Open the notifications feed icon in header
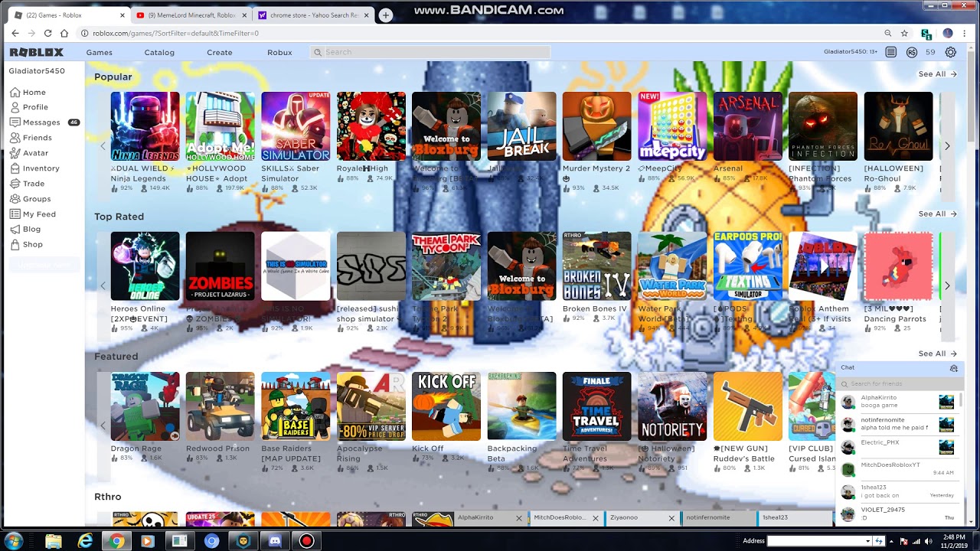 pyautogui.click(x=890, y=52)
